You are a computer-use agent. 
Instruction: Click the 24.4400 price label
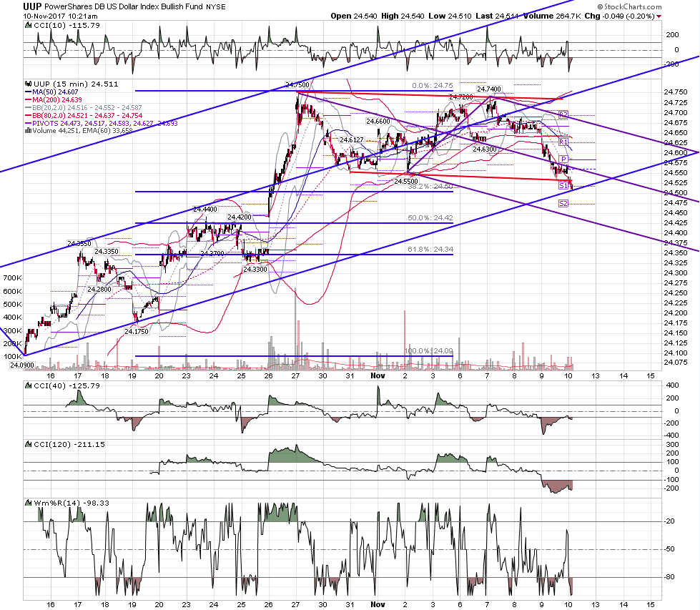pos(205,210)
